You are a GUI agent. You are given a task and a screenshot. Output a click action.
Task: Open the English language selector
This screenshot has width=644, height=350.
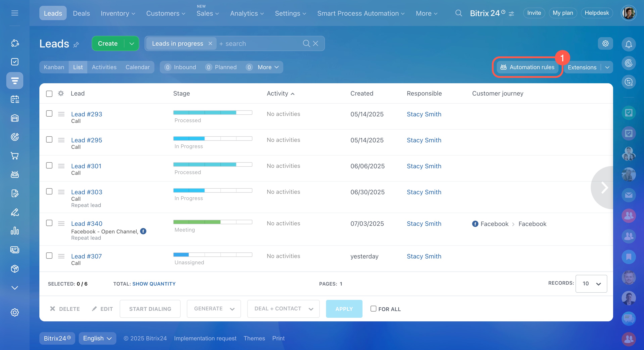(x=97, y=338)
